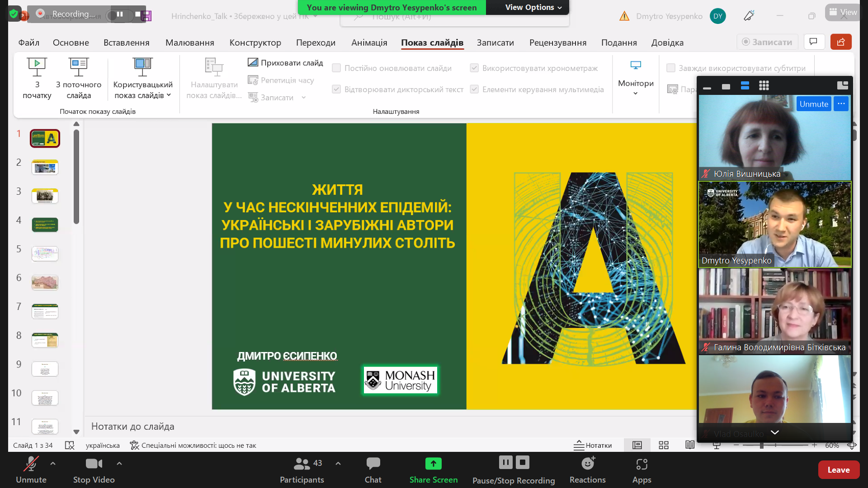Viewport: 868px width, 488px height.
Task: Click the green Share Screen icon
Action: (x=433, y=464)
